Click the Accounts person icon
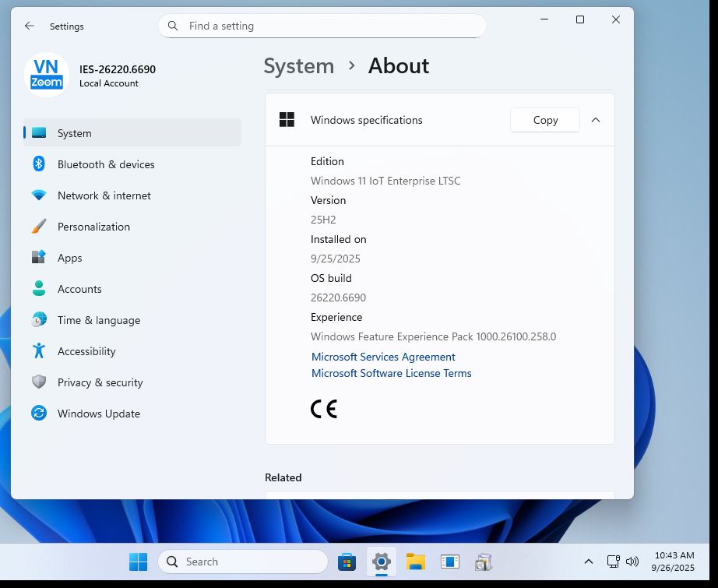 click(x=39, y=288)
